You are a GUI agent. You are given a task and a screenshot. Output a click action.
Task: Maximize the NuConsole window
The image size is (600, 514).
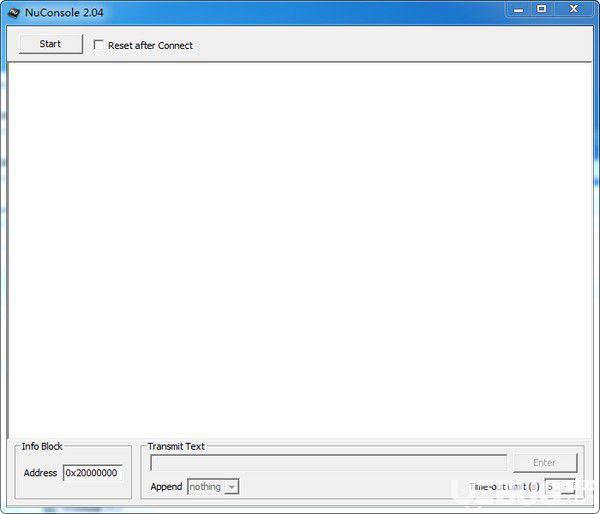click(x=541, y=9)
